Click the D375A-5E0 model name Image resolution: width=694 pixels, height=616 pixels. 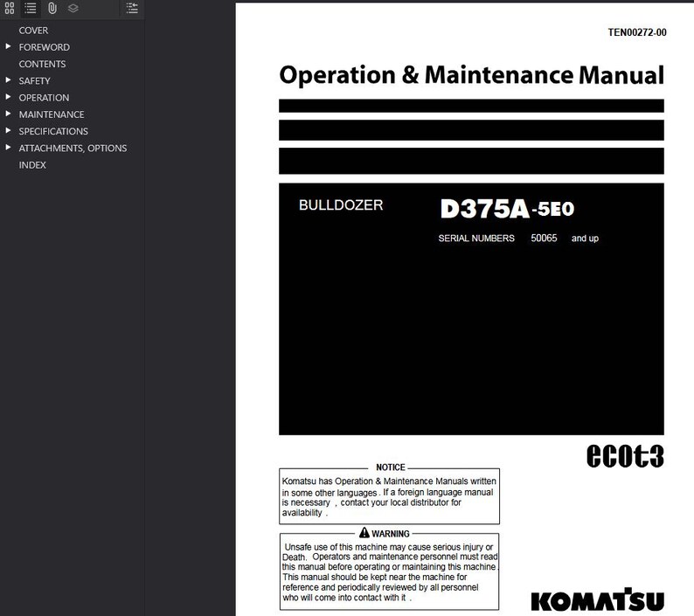(507, 209)
